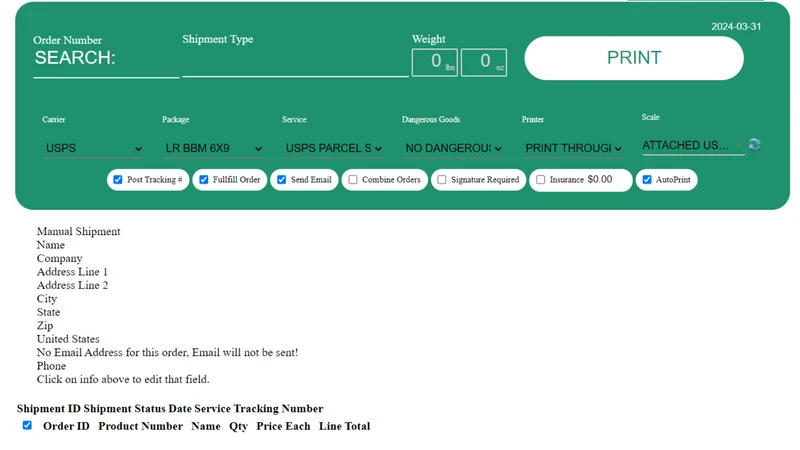
Task: Enable the Insurance checkbox
Action: click(540, 180)
